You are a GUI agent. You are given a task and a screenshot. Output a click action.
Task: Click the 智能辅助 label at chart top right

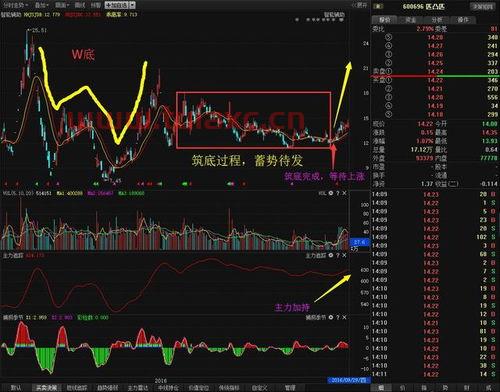(335, 15)
